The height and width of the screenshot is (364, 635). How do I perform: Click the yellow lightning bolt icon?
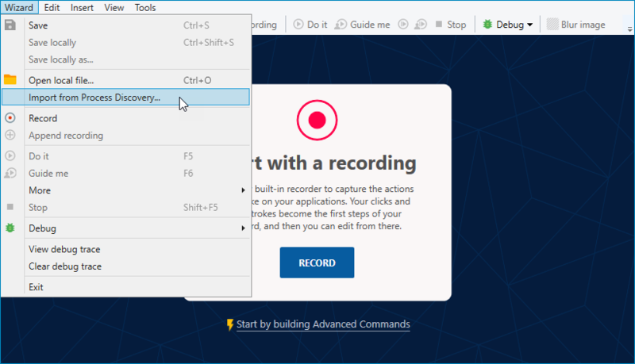pyautogui.click(x=230, y=324)
